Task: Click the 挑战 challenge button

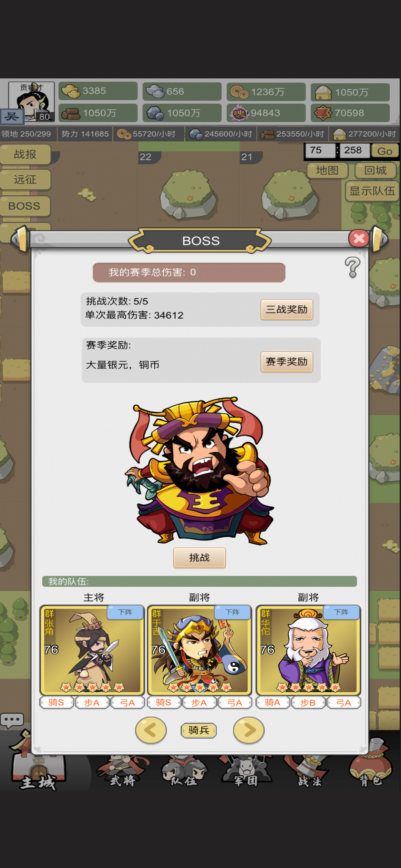Action: [200, 558]
